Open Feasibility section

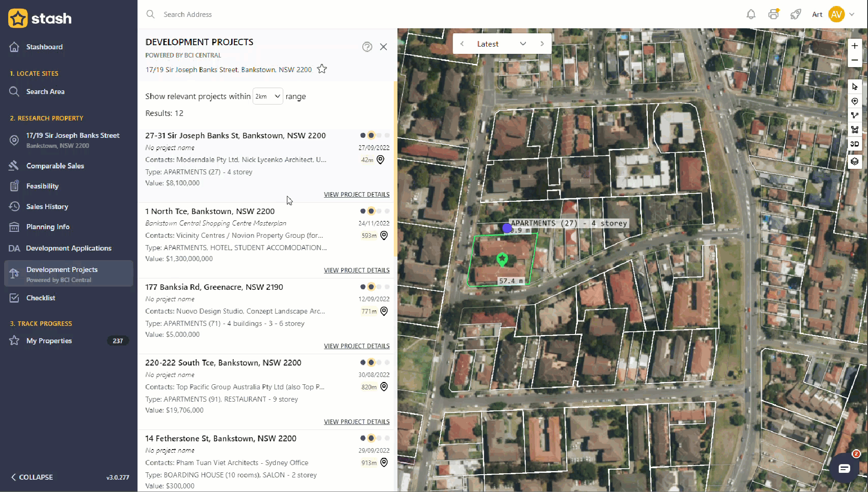point(42,186)
